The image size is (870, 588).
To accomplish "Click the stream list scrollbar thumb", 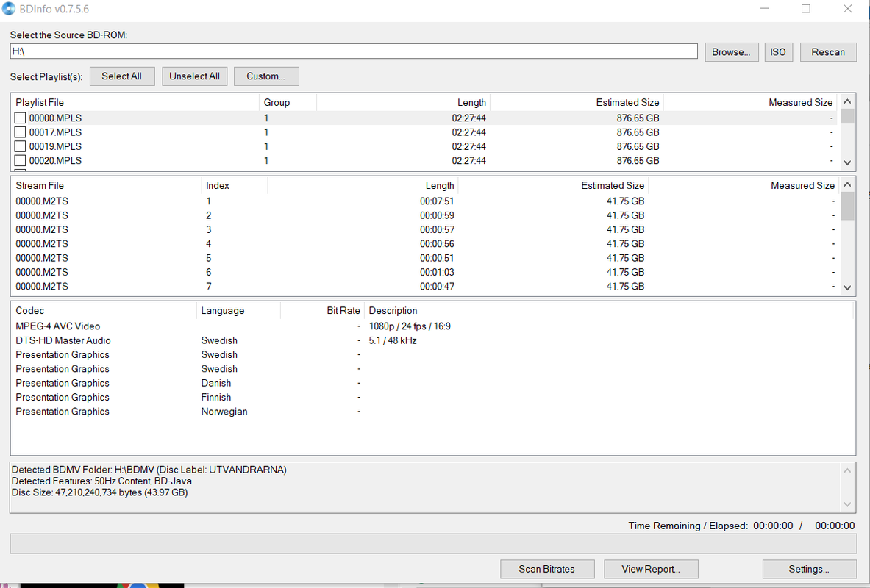I will (847, 207).
